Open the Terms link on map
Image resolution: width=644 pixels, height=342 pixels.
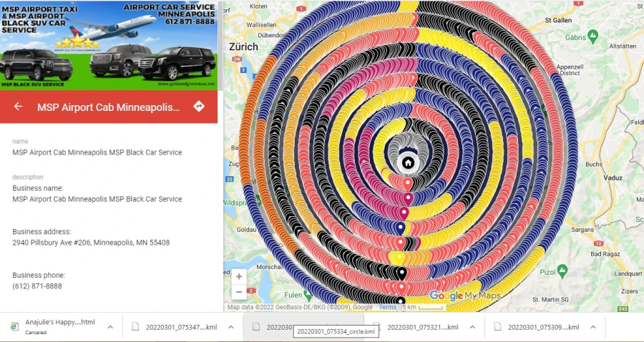387,307
